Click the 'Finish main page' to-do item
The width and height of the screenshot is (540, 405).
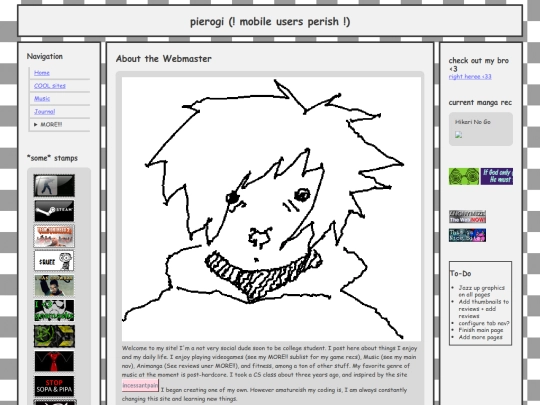(481, 330)
